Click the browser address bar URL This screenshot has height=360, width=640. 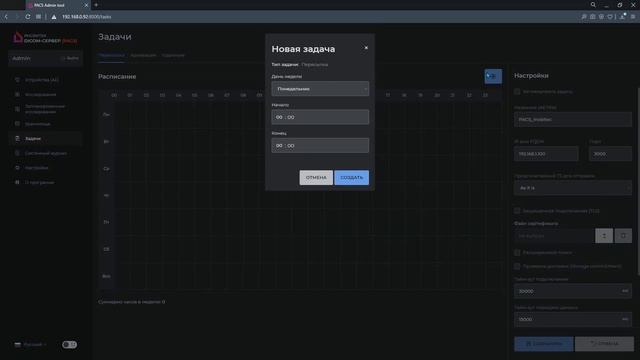coord(87,17)
